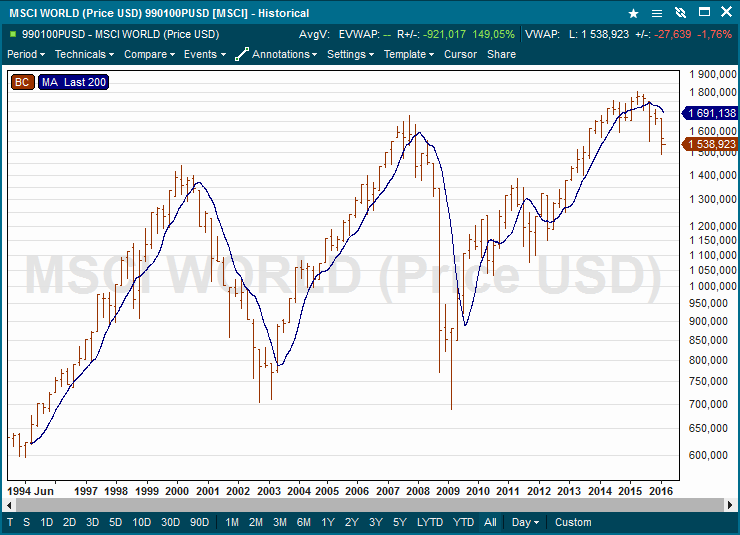The image size is (740, 535).
Task: Select the 6M time range
Action: click(x=303, y=522)
